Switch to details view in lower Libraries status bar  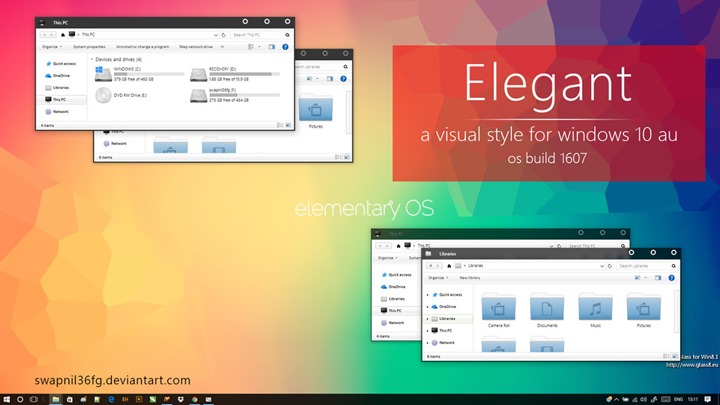(666, 356)
